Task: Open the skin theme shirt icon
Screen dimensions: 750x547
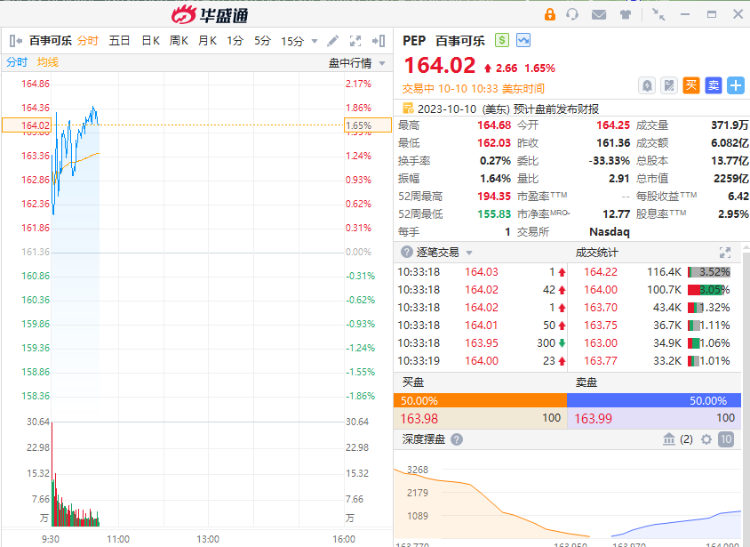Action: [626, 14]
